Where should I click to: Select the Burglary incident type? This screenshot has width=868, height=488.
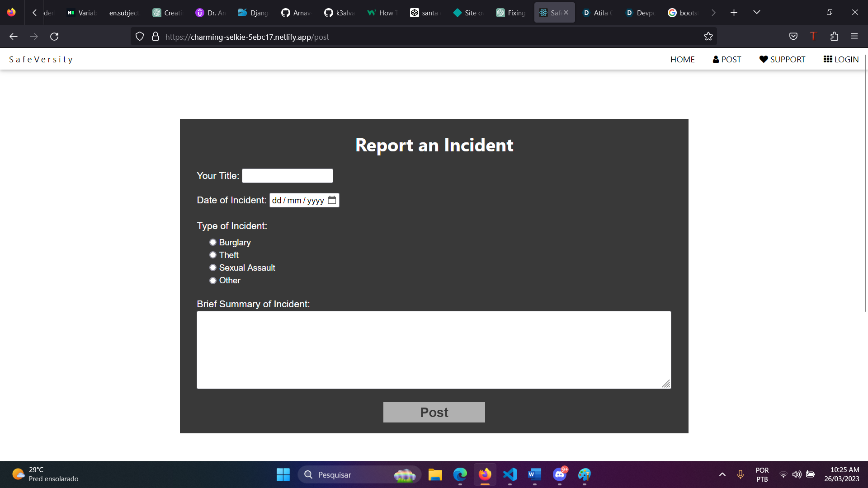pyautogui.click(x=213, y=243)
